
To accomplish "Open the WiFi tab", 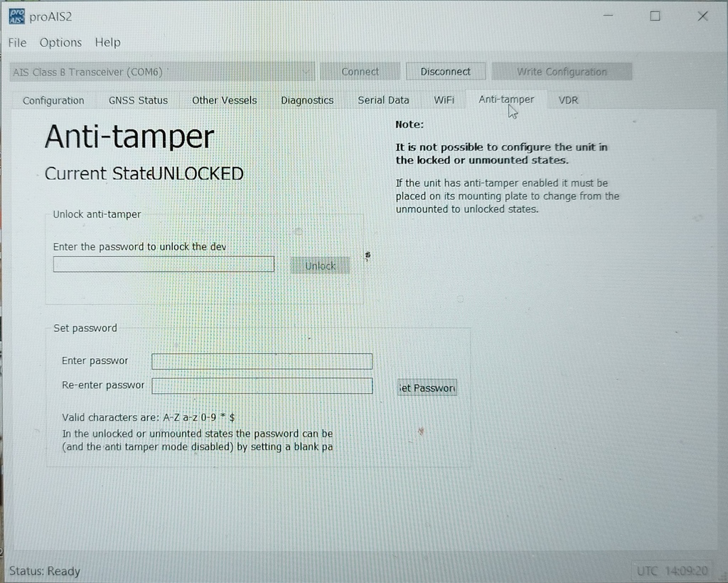I will (x=444, y=100).
